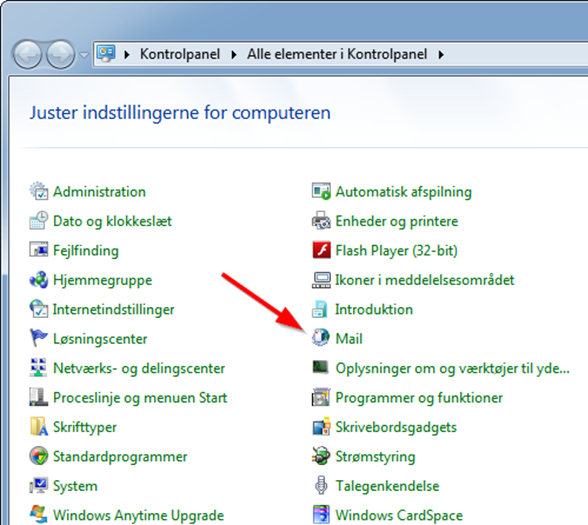Open the Programmer og funktioner link

(419, 398)
